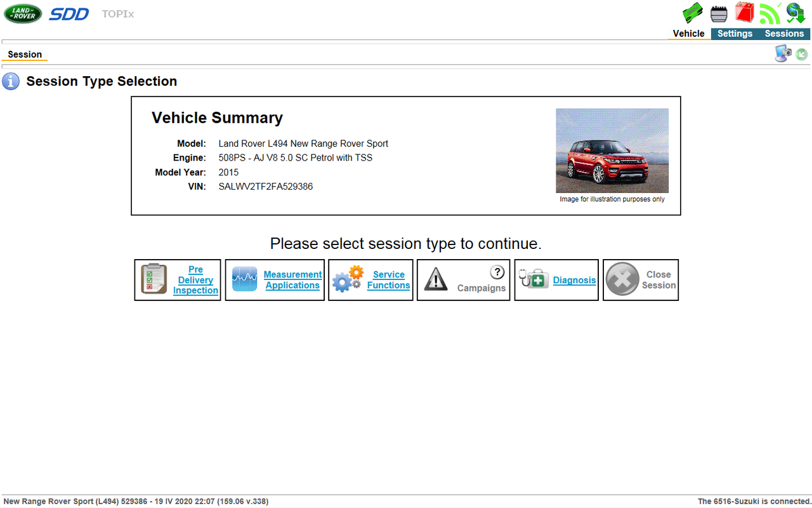This screenshot has height=508, width=812.
Task: Click the red battery status icon
Action: point(744,13)
